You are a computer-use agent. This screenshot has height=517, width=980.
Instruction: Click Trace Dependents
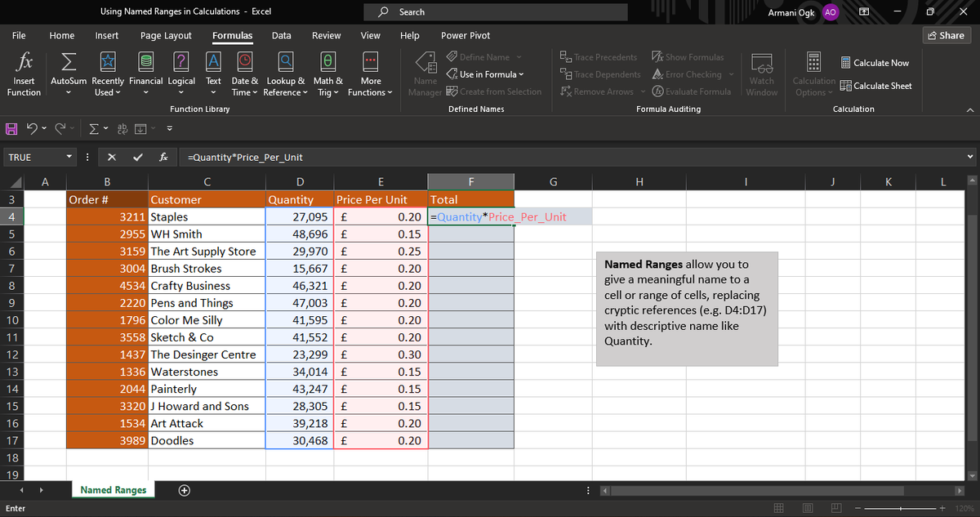point(600,74)
